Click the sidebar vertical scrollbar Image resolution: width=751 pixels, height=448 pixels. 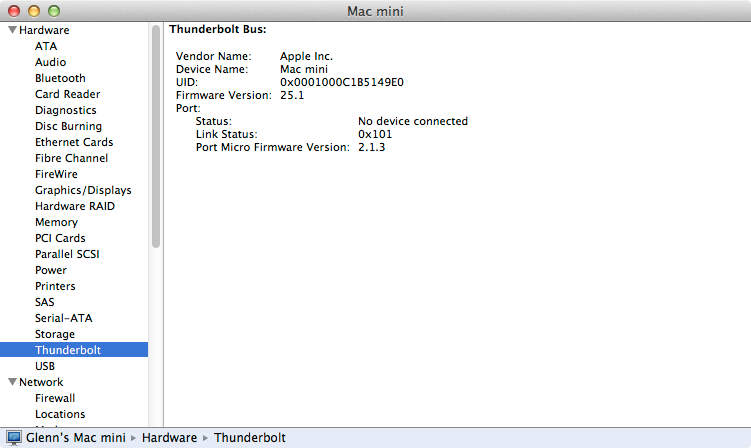(x=156, y=137)
